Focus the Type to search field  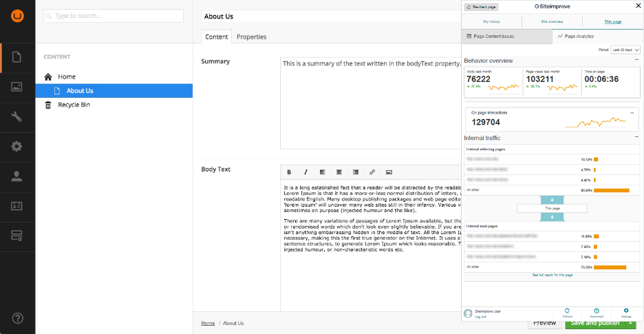tap(114, 16)
